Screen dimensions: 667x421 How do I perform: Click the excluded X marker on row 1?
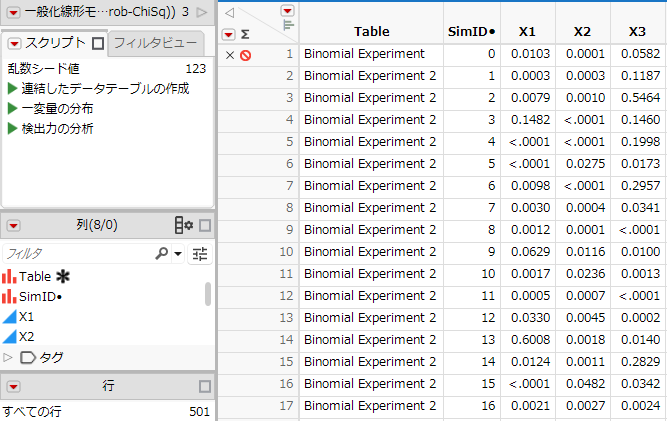pos(230,55)
